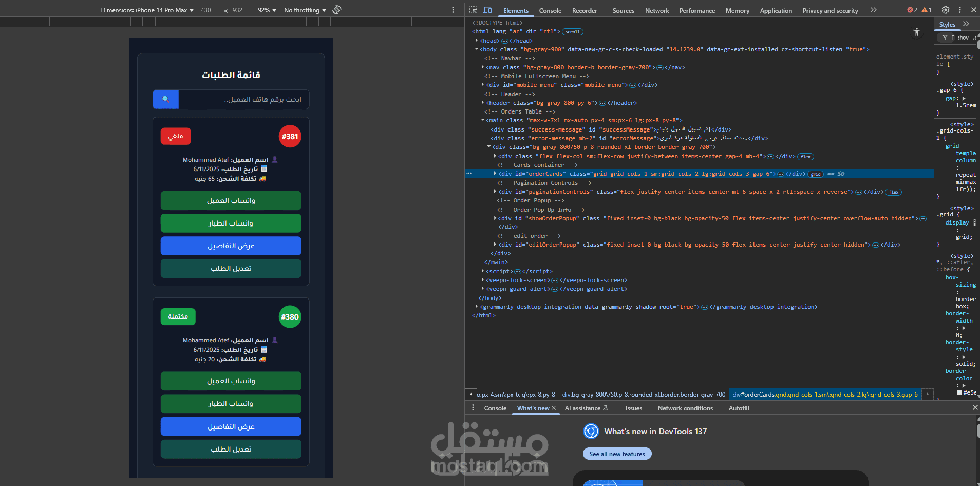
Task: Select the inspect element picker icon
Action: [x=473, y=10]
